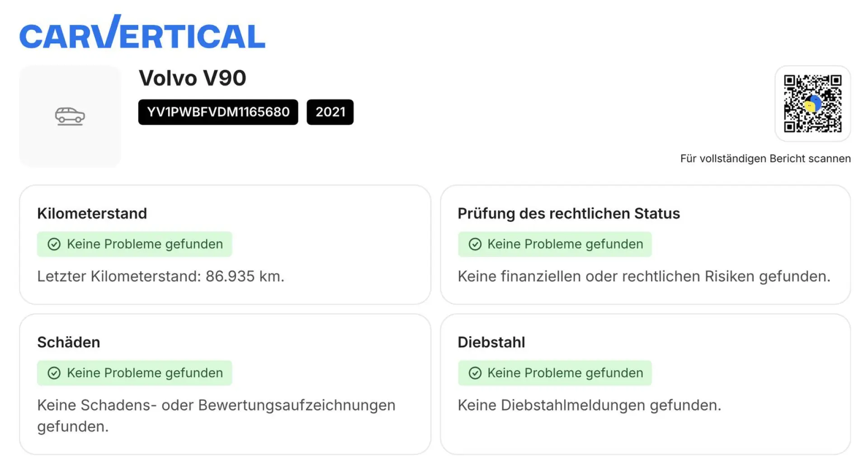Image resolution: width=868 pixels, height=469 pixels.
Task: Select the Diebstahl heading
Action: point(491,342)
